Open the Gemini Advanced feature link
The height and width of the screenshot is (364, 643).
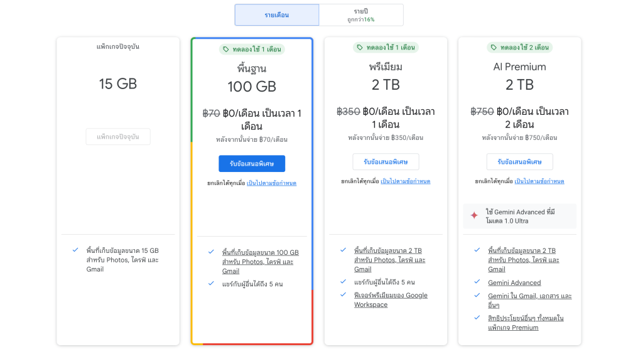point(514,283)
